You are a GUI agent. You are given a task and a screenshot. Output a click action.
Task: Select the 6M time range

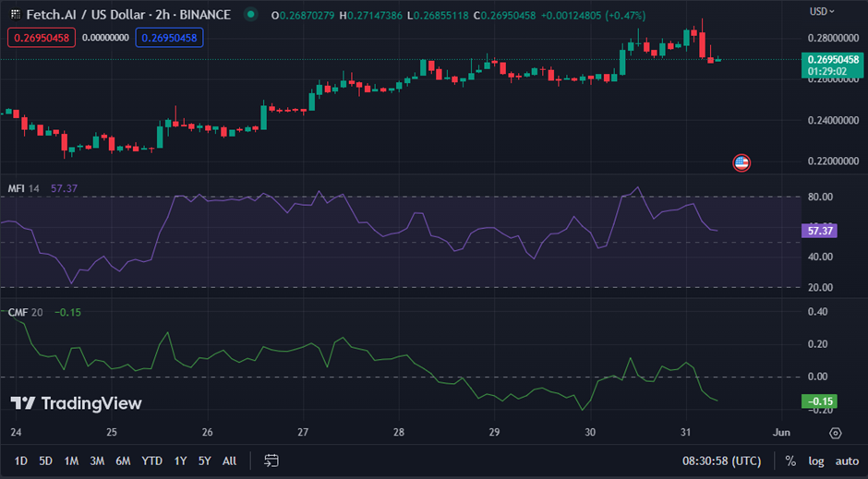[x=122, y=461]
